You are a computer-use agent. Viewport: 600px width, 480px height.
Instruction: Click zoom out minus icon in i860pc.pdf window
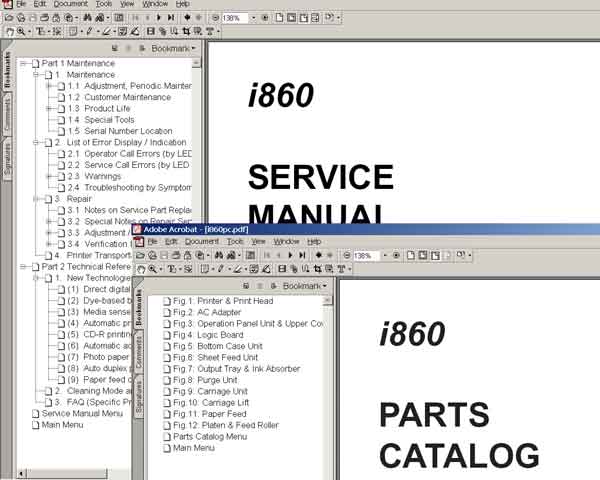pos(347,255)
